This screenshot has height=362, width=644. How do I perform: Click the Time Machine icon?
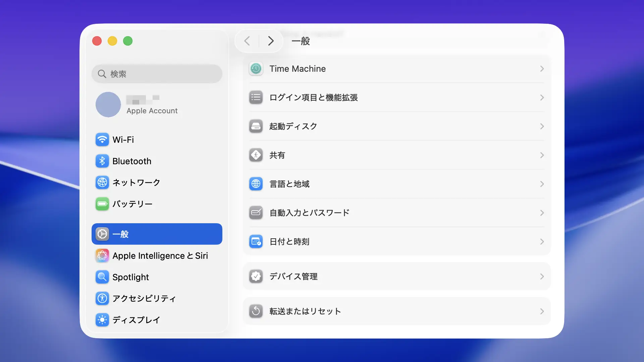(x=256, y=69)
